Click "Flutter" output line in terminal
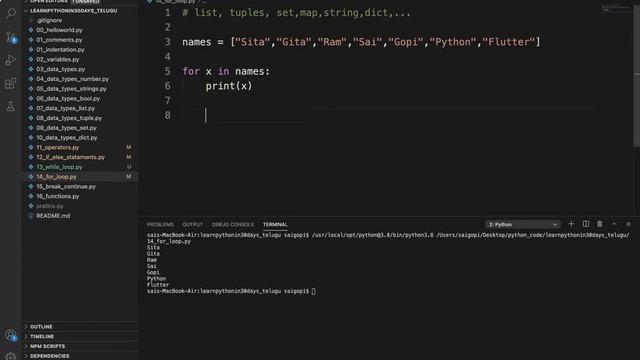Screen dimensions: 640x360 click(x=158, y=285)
